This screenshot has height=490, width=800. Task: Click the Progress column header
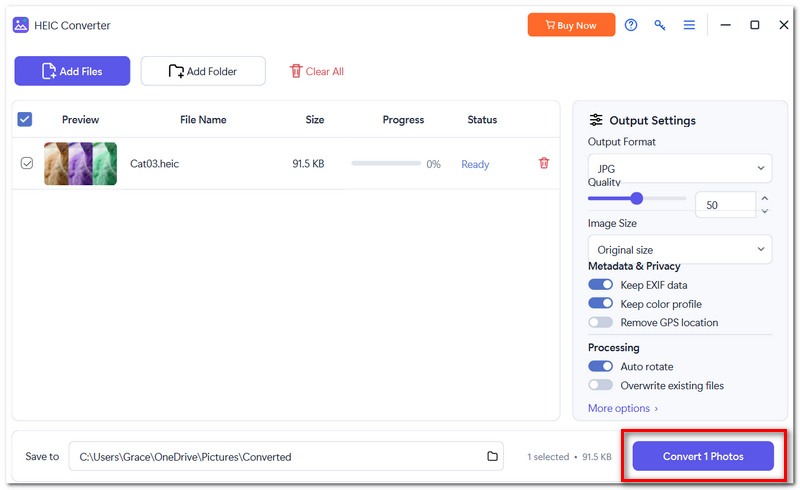(403, 119)
